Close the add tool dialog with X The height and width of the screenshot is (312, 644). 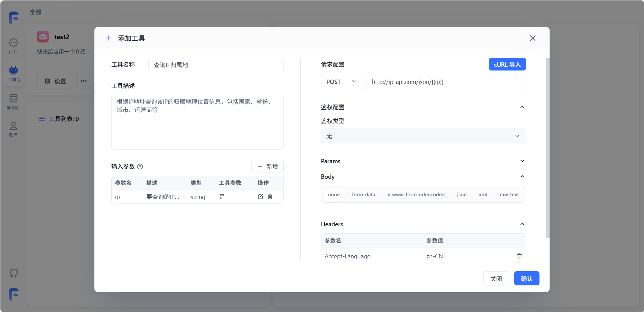tap(532, 38)
